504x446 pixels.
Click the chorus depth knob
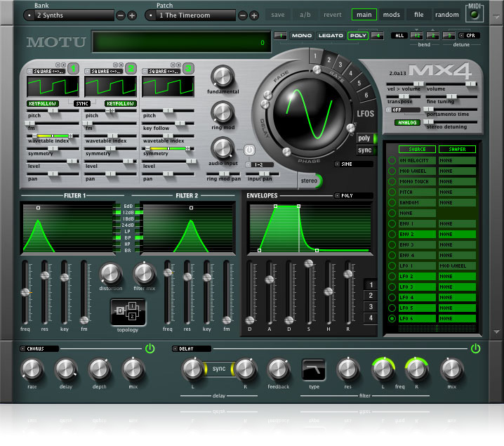pos(99,369)
